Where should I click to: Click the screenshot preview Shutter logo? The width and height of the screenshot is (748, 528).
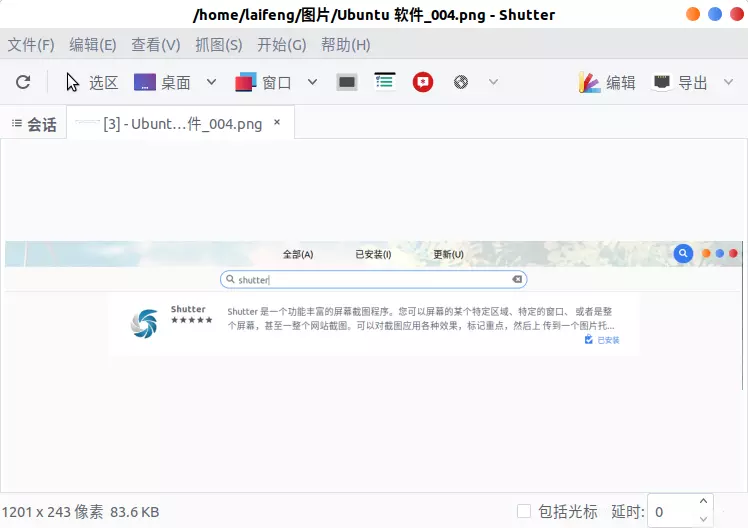pyautogui.click(x=144, y=323)
